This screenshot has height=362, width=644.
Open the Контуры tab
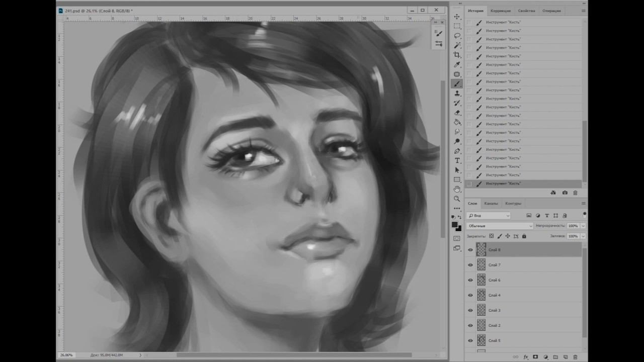(x=513, y=203)
